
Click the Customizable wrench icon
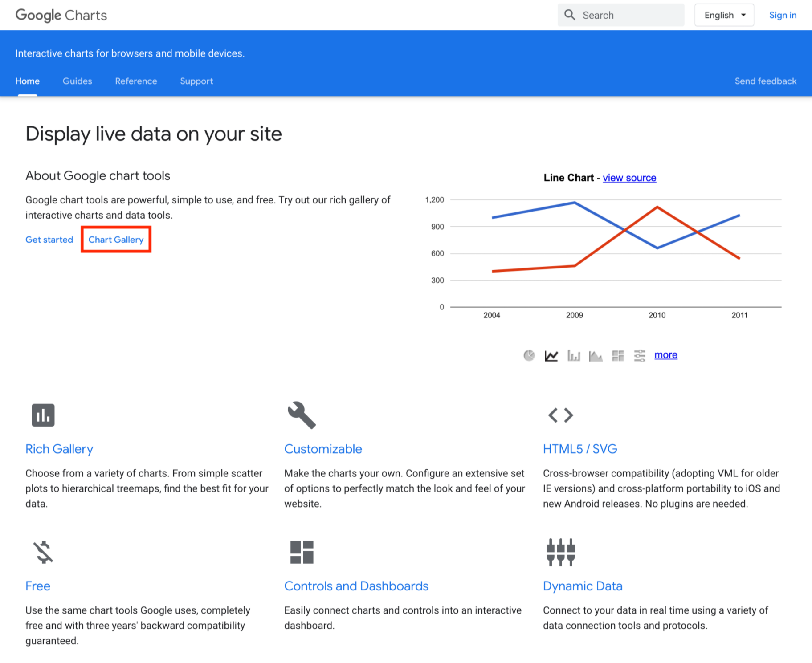click(x=302, y=415)
